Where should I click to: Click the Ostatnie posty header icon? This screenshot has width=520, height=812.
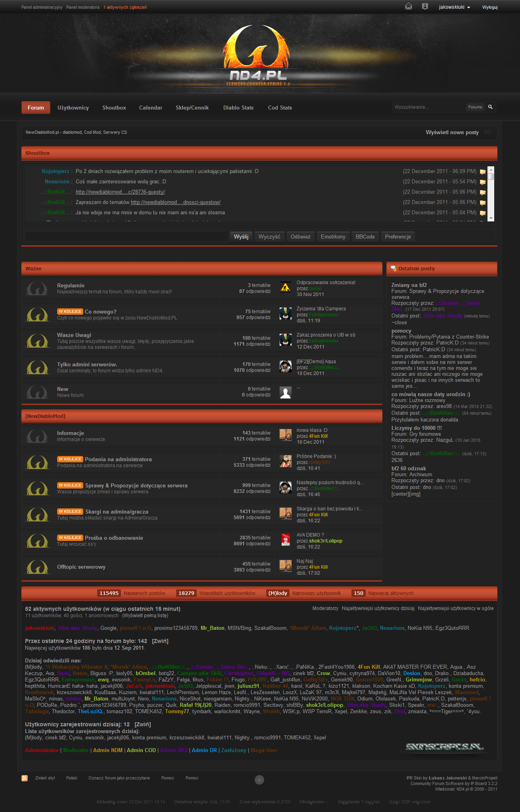(x=393, y=269)
